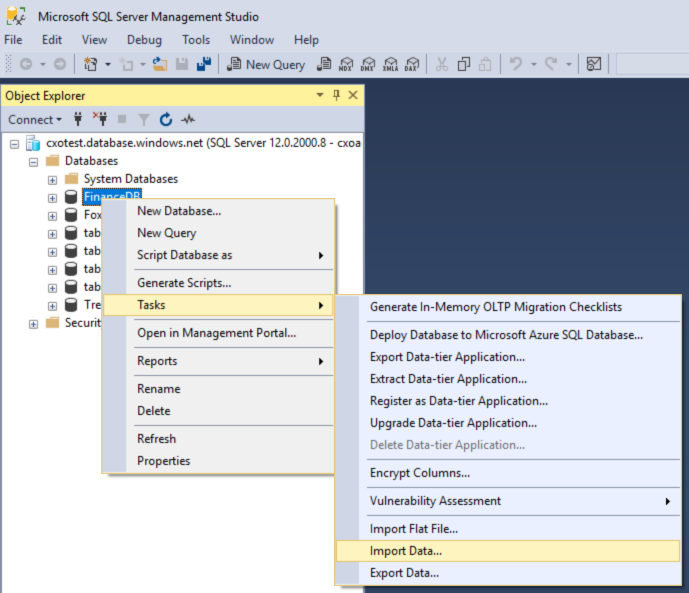Screen dimensions: 689x593
Task: Click the Open File folder icon
Action: point(160,65)
